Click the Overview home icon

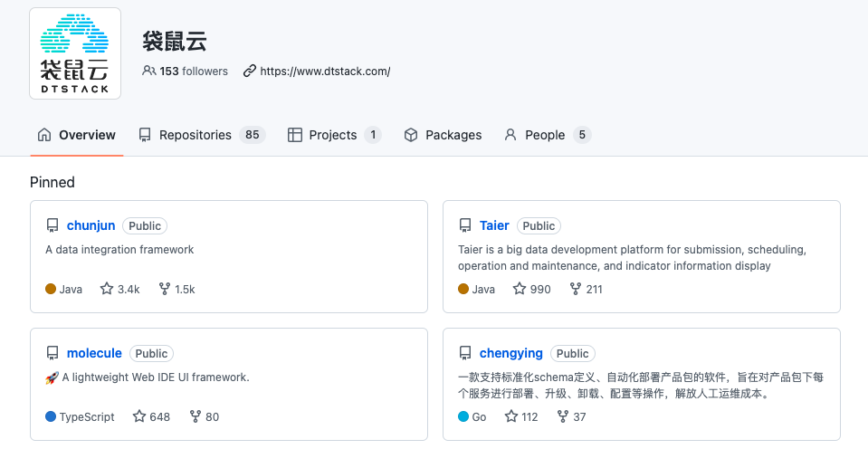click(x=44, y=135)
